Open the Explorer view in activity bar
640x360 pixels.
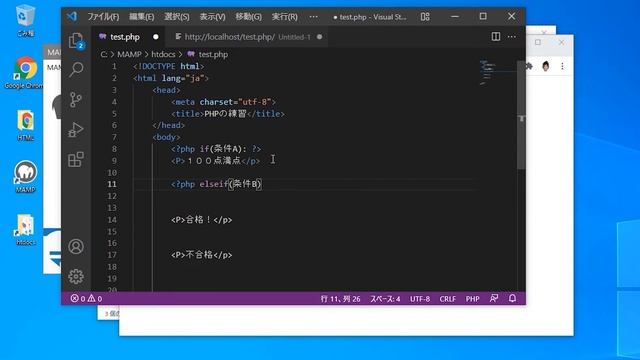76,41
